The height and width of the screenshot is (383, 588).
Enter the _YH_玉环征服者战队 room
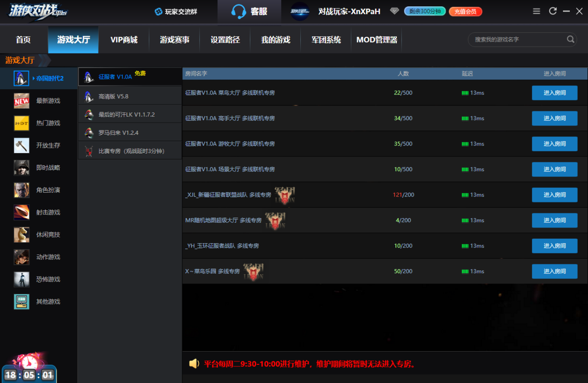[x=555, y=246]
